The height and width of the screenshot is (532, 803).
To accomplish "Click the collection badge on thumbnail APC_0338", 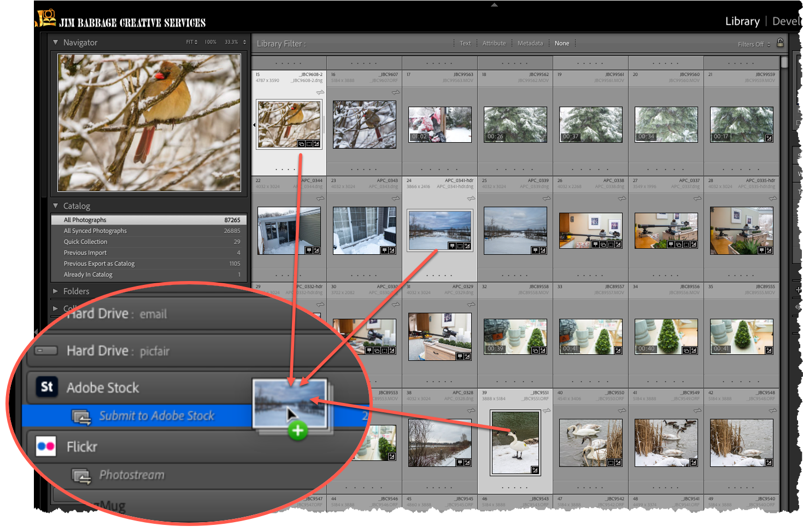I will (x=603, y=244).
